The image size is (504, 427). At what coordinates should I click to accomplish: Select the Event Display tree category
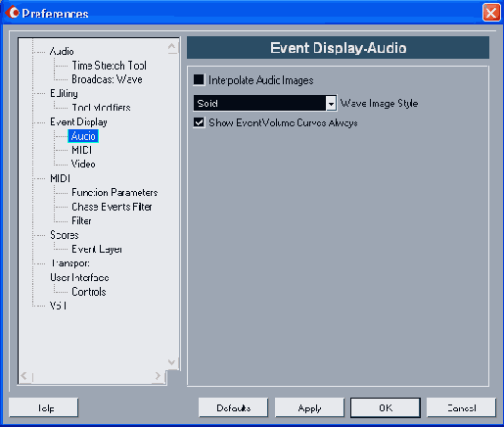coord(78,122)
